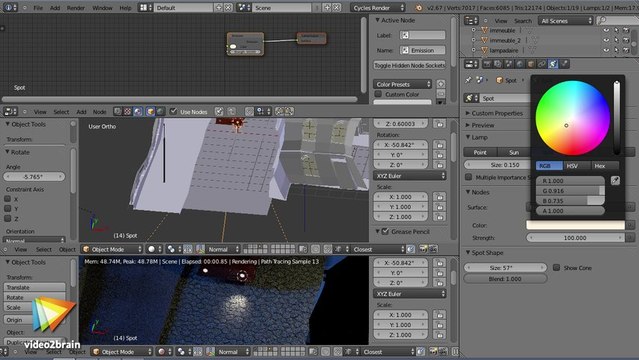The image size is (639, 360).
Task: Open the Help menu
Action: click(125, 8)
